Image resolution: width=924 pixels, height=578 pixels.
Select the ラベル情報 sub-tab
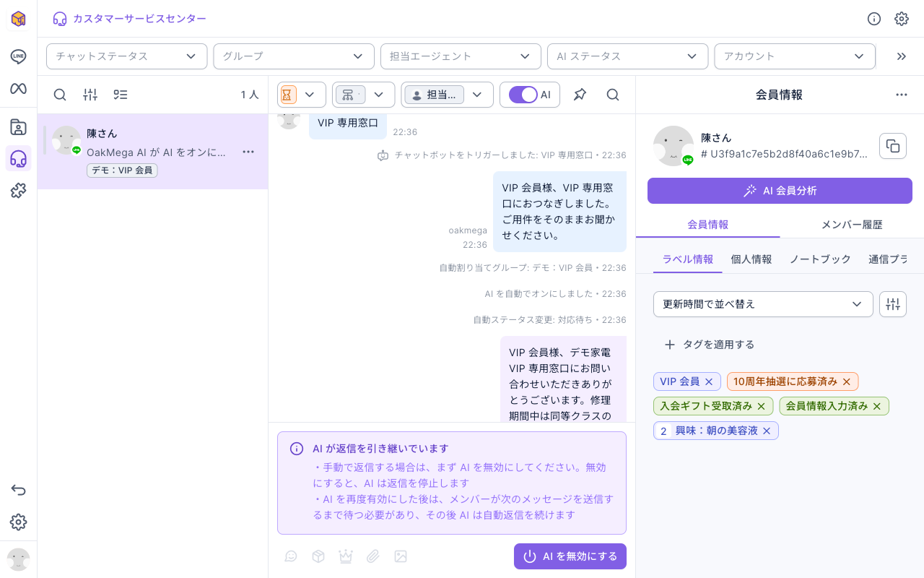coord(688,259)
